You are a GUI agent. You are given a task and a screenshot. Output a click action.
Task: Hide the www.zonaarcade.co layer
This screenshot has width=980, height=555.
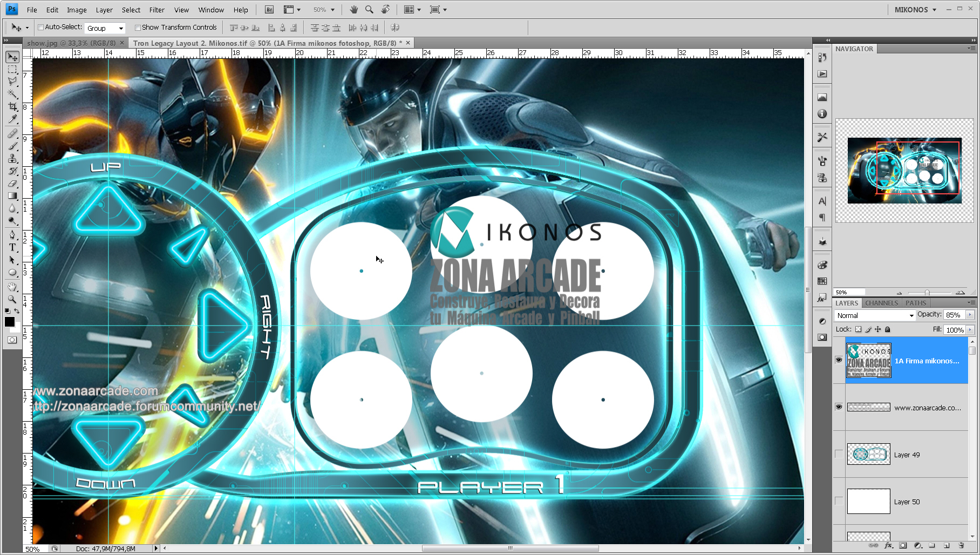pyautogui.click(x=839, y=407)
